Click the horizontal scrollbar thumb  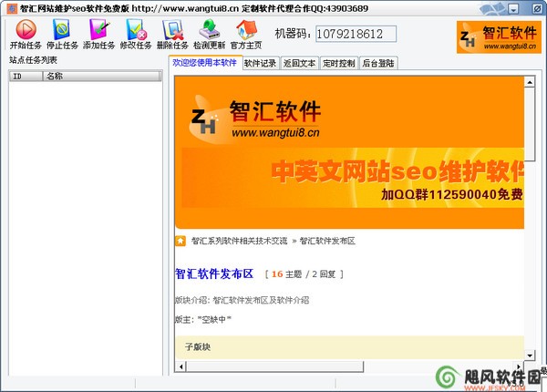coord(275,366)
